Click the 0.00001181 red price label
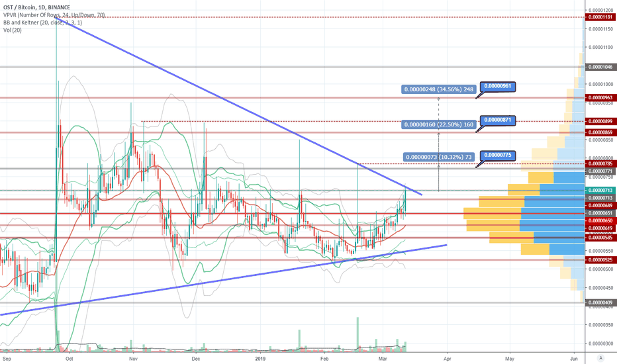The width and height of the screenshot is (617, 364). point(601,17)
